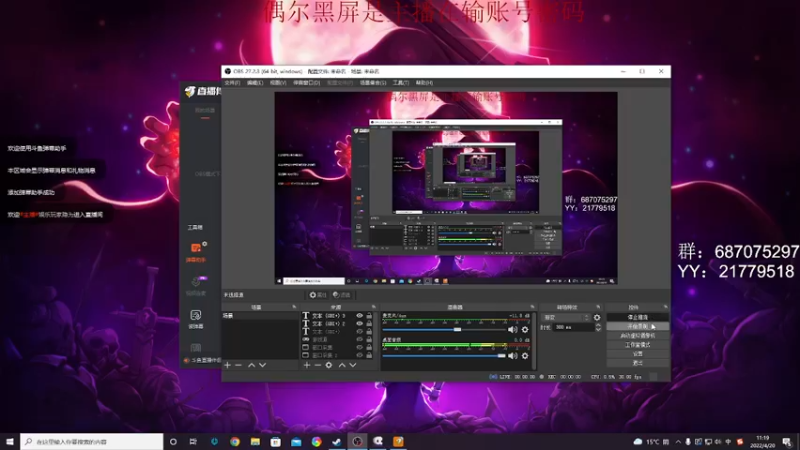Viewport: 800px width, 450px height.
Task: Click the 退出 exit button in controls
Action: point(637,363)
